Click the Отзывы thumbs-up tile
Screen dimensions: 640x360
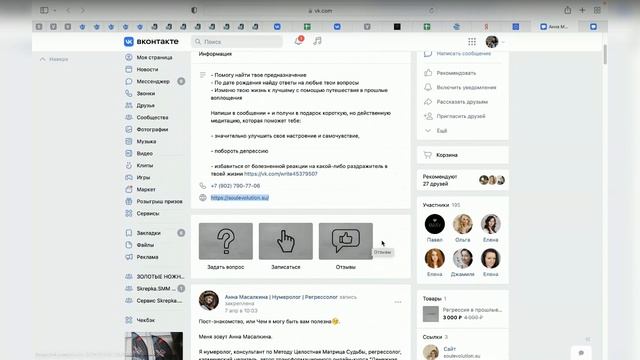346,241
